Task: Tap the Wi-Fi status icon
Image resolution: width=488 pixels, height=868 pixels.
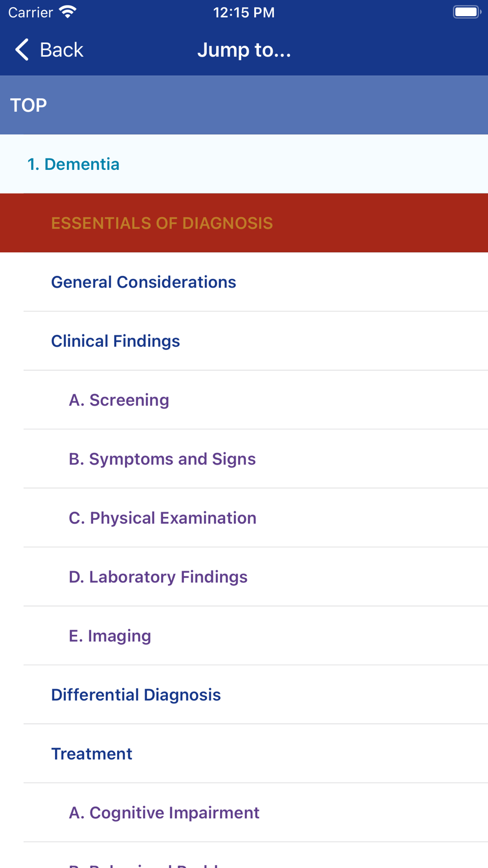Action: [68, 12]
